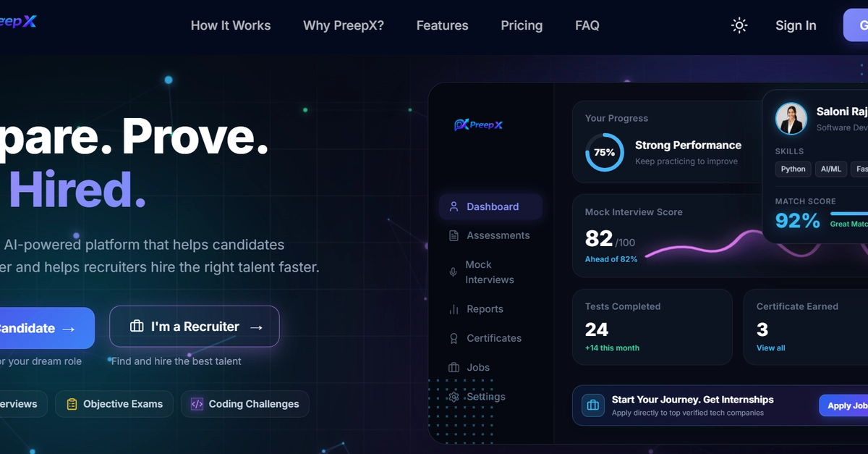Click the Jobs briefcase icon in sidebar
The image size is (868, 454).
[454, 367]
